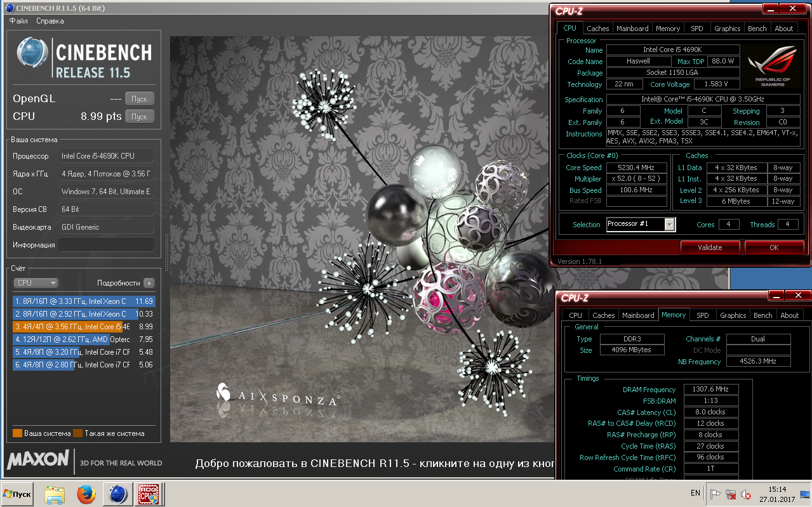This screenshot has height=507, width=812.
Task: Select ranking row 1 Intel Xeon 11.69
Action: [84, 301]
